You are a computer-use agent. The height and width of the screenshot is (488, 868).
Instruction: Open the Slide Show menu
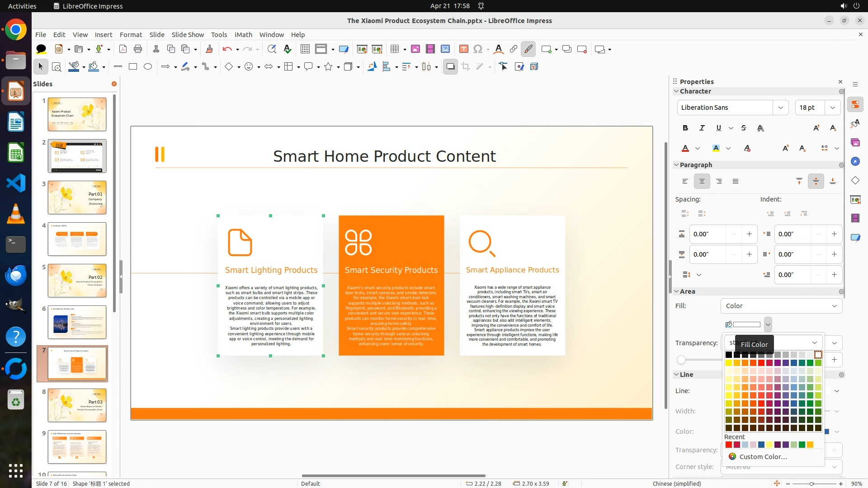point(188,35)
